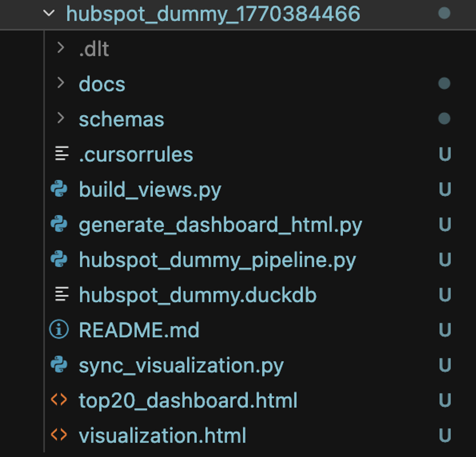Expand the schemas folder chevron
This screenshot has width=476, height=457.
pyautogui.click(x=61, y=118)
